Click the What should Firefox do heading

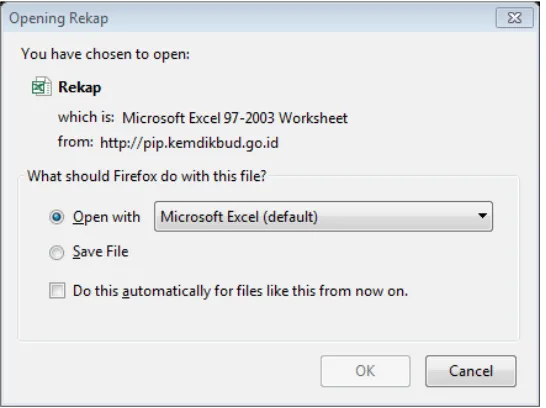click(x=147, y=176)
